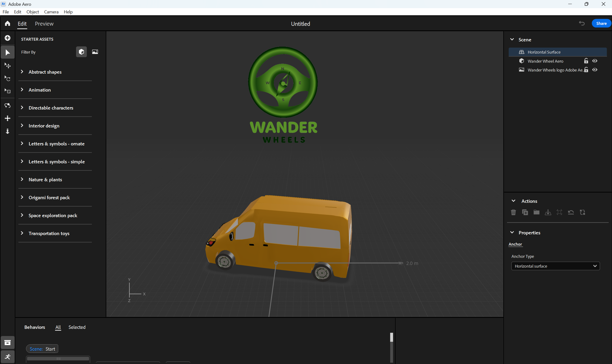Screen dimensions: 612x364
Task: Open the Anchor Type dropdown
Action: click(x=556, y=266)
